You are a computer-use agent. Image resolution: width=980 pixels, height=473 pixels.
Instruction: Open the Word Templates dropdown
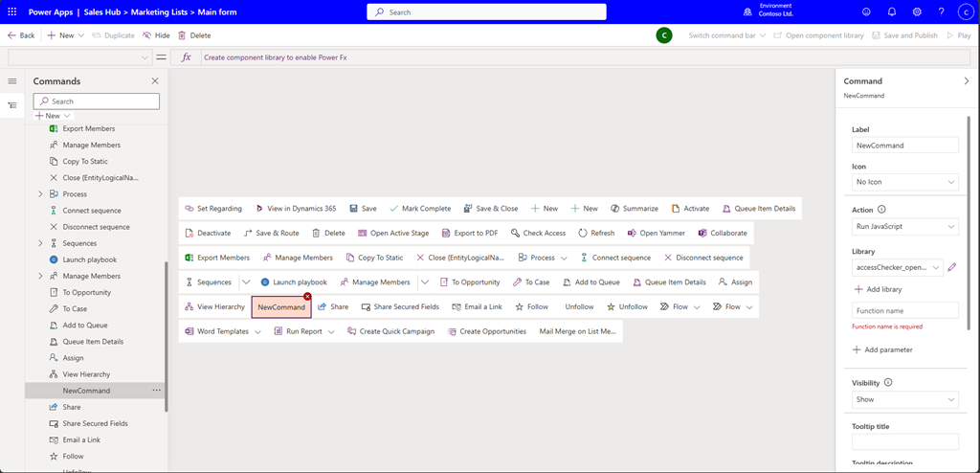(257, 331)
